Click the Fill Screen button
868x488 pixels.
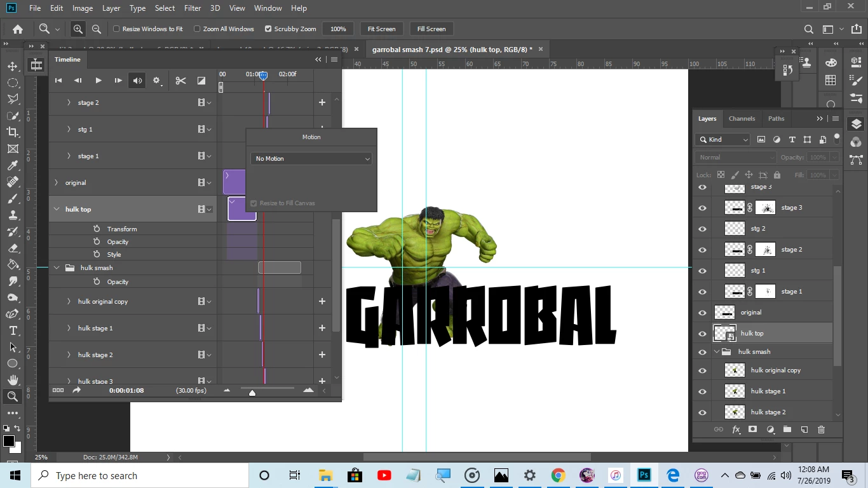(x=431, y=29)
